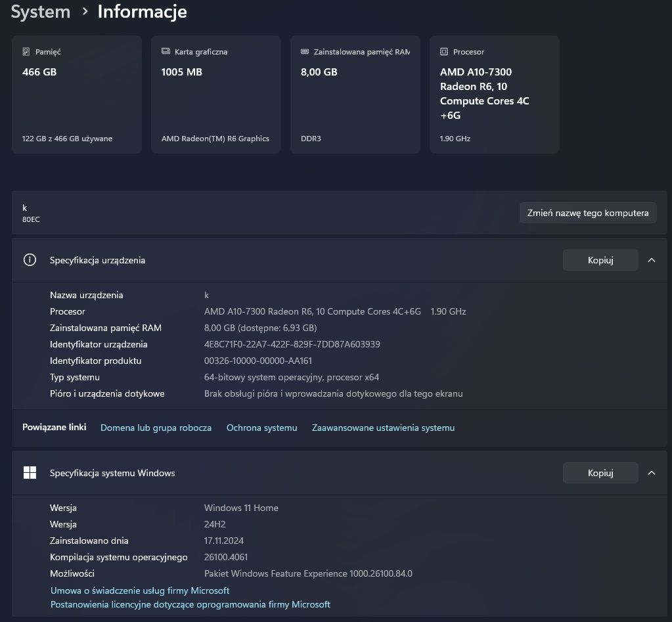
Task: Click the Kompilacja systemu operacyjnego label
Action: point(119,557)
